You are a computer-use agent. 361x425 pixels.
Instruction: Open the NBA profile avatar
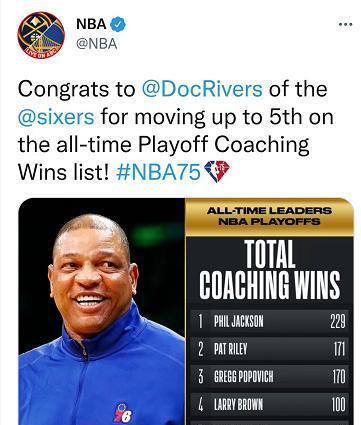pos(41,35)
